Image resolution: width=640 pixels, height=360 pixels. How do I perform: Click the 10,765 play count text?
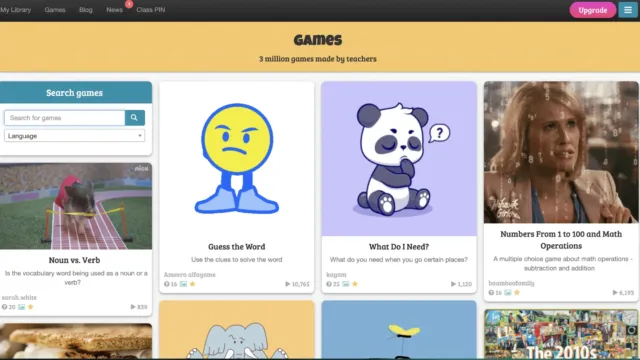click(300, 284)
